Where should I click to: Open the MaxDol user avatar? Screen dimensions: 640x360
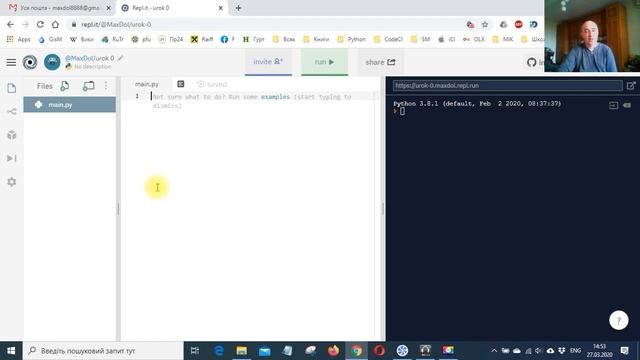(52, 62)
